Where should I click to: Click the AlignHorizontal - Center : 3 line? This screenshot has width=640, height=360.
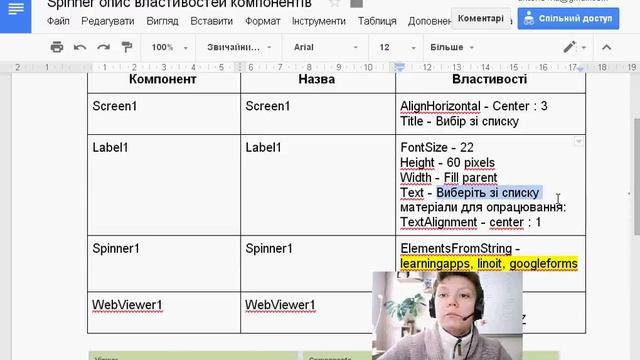[473, 106]
